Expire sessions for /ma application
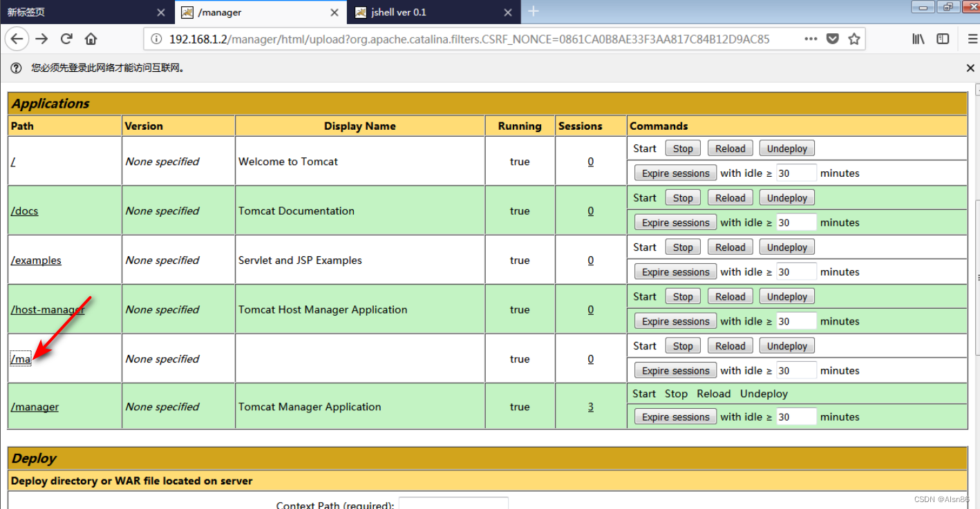This screenshot has height=509, width=980. [x=675, y=371]
